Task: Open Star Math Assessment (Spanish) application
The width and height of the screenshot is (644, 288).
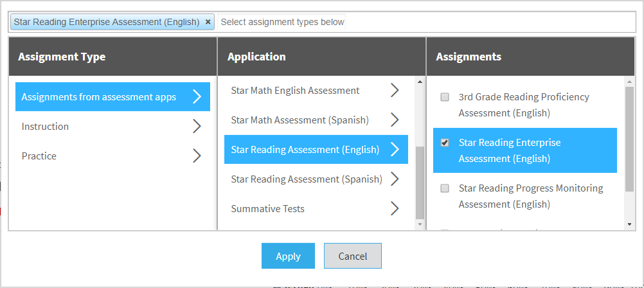Action: (316, 120)
